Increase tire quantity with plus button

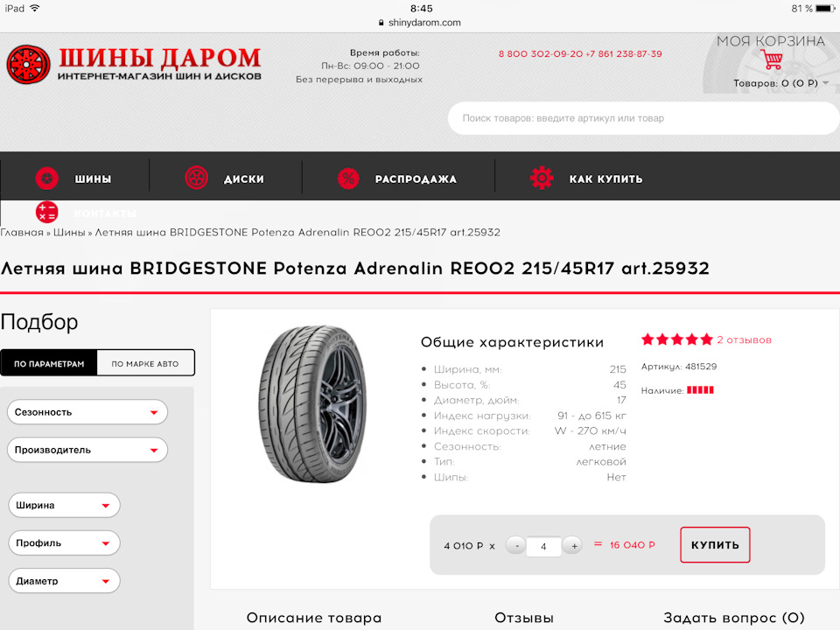[x=573, y=546]
